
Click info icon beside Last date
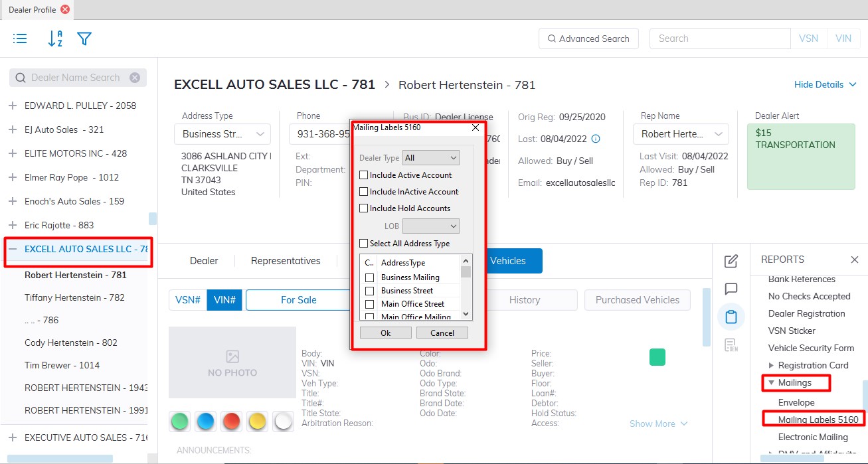tap(596, 139)
